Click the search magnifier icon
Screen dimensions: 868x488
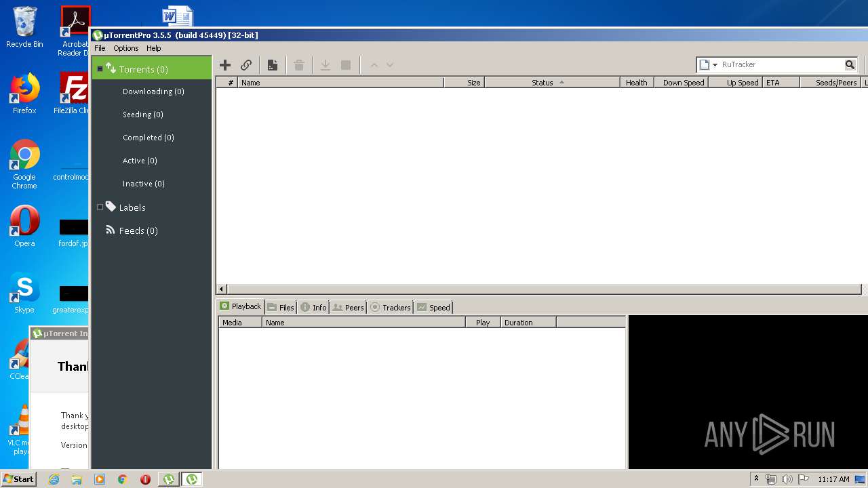pyautogui.click(x=850, y=64)
